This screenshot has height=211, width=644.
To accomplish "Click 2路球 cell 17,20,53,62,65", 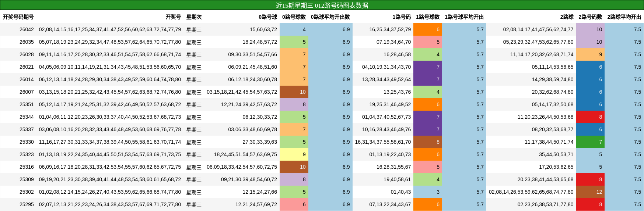I will [x=556, y=167].
